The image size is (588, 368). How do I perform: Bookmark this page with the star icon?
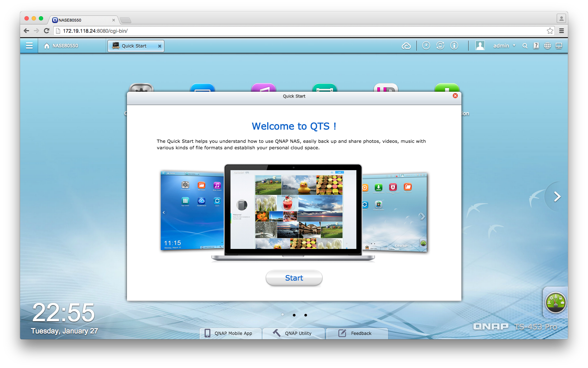[x=550, y=31]
